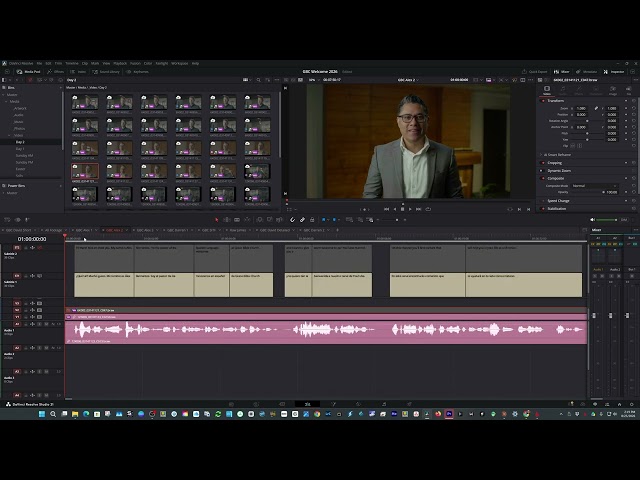
Task: Open the File tab in Inspector
Action: pos(629,90)
